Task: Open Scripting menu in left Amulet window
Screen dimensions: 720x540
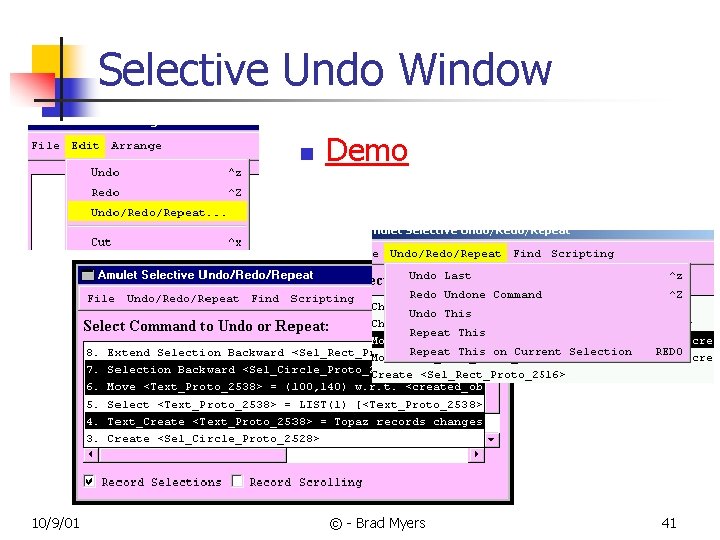Action: click(x=322, y=298)
